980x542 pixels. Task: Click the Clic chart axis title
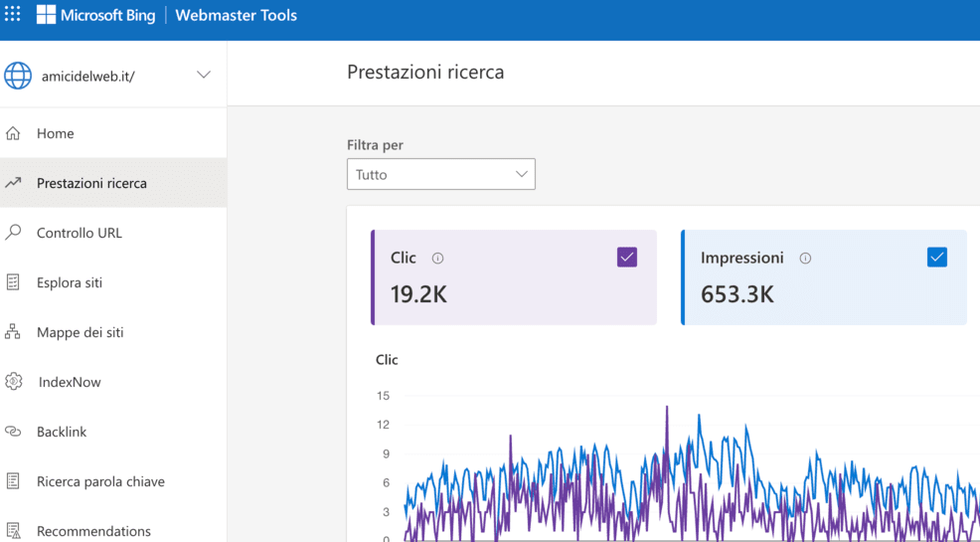pos(387,359)
